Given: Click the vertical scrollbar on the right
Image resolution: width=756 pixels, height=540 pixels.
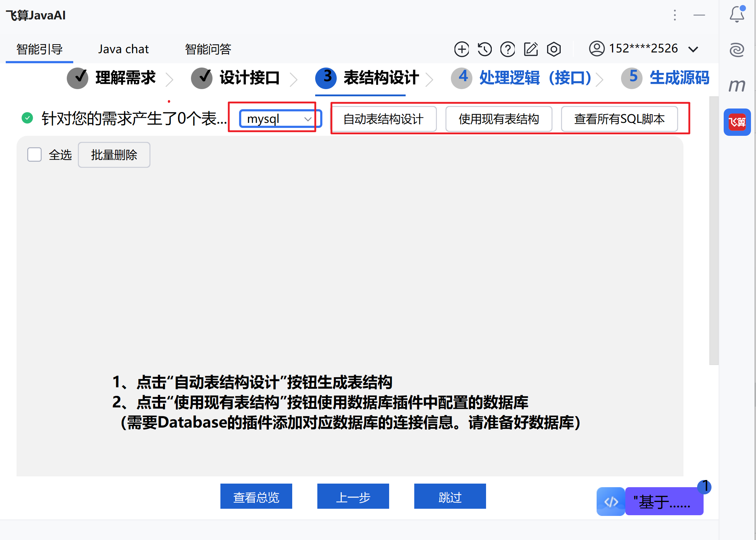Looking at the screenshot, I should 714,230.
